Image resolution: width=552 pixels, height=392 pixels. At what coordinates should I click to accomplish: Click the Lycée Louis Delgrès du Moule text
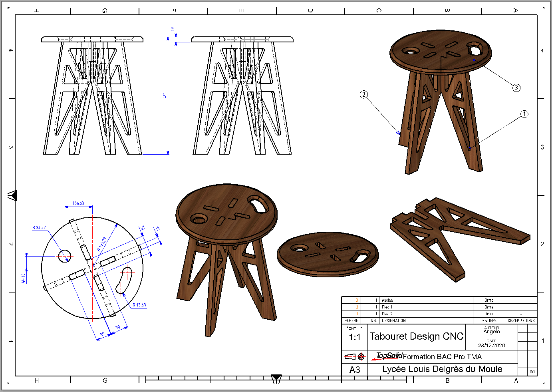442,369
